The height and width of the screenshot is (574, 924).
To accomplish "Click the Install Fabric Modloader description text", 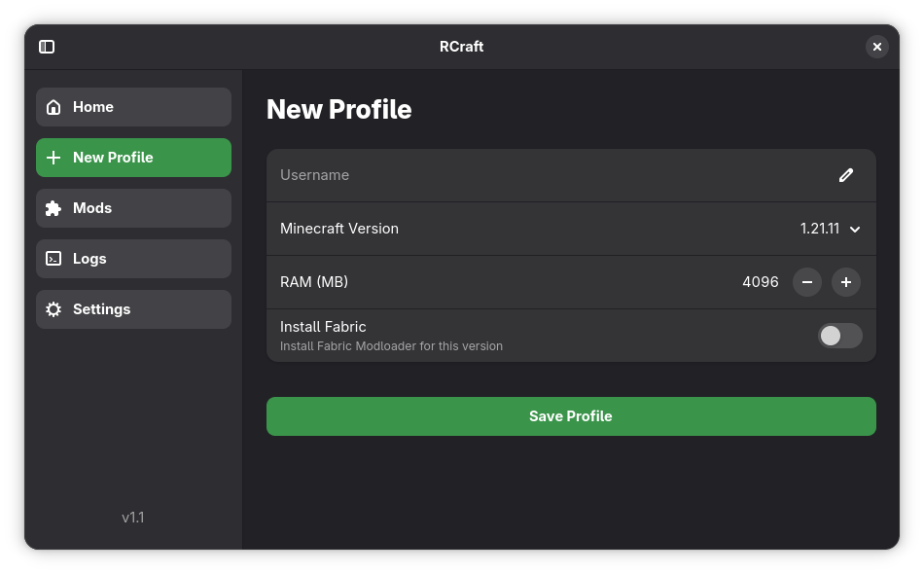I will pyautogui.click(x=391, y=346).
